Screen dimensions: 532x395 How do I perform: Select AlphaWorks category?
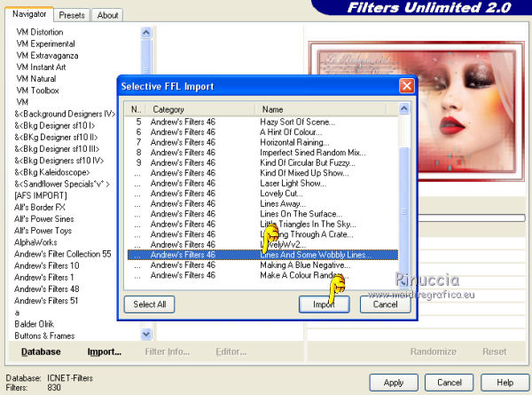pyautogui.click(x=35, y=242)
